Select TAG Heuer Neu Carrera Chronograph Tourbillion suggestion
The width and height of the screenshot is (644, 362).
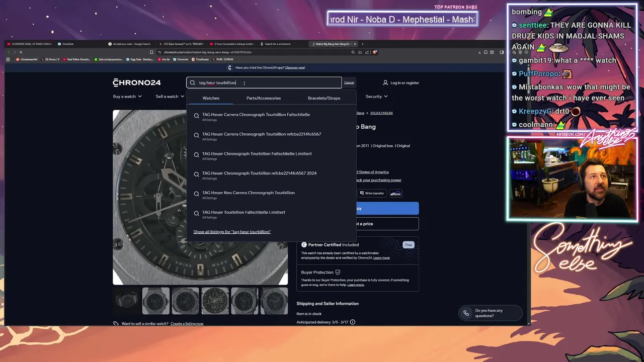[271, 195]
